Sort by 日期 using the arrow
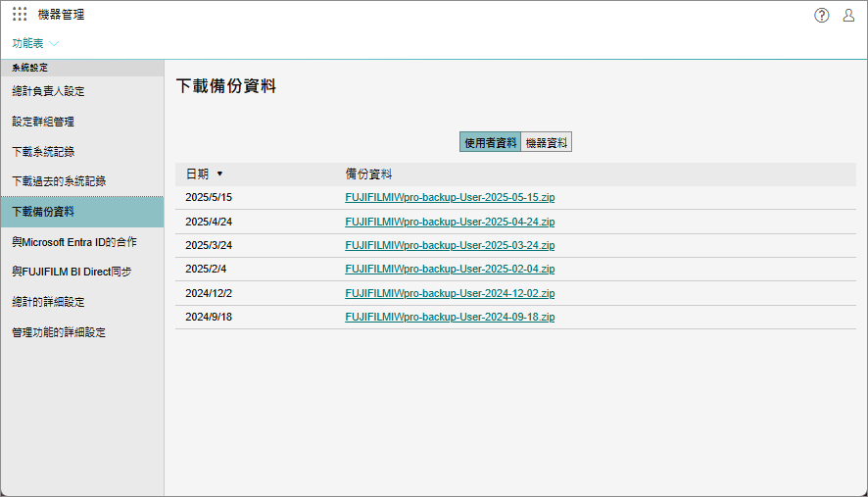 click(219, 174)
